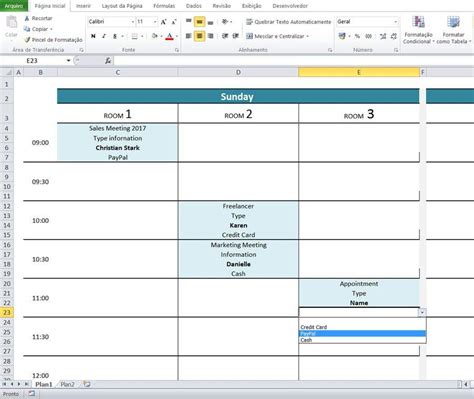Open Formatação Condicional menu
Image resolution: width=474 pixels, height=399 pixels.
click(418, 30)
